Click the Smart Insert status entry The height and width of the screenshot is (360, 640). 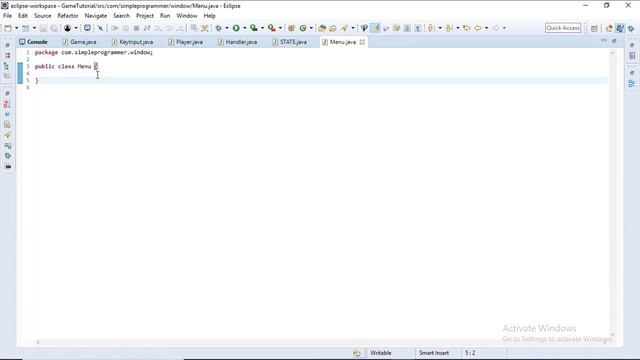pos(434,353)
